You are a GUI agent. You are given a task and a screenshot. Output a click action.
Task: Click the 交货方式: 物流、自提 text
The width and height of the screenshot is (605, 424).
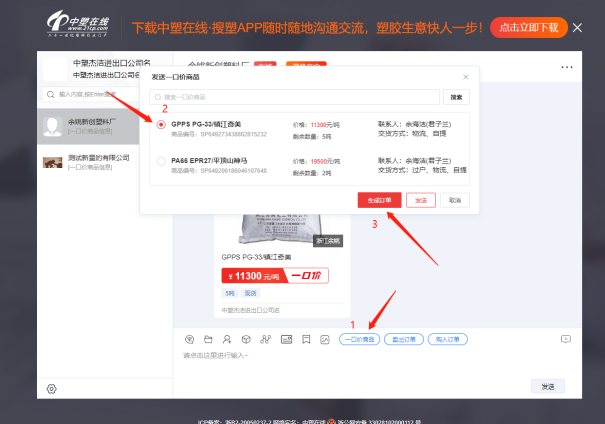click(412, 133)
